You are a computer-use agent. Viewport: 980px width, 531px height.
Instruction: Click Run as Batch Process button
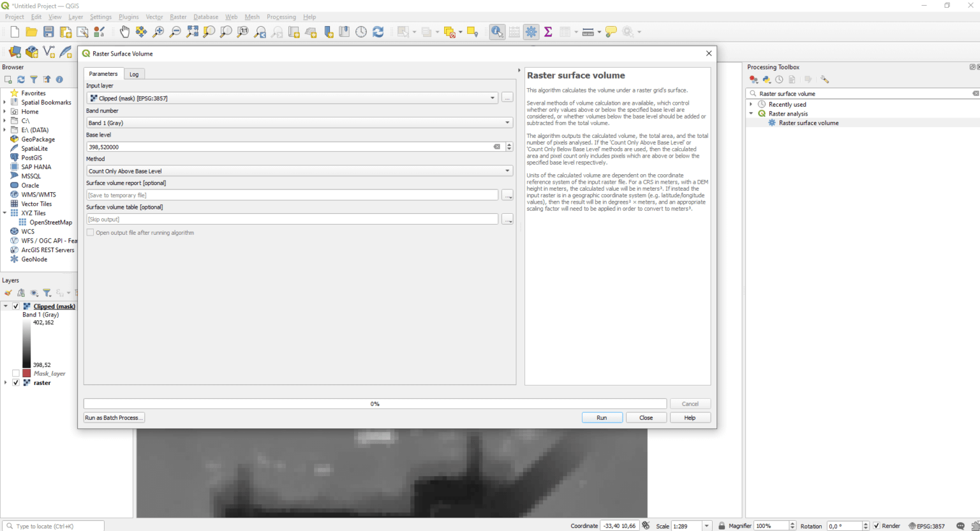(x=114, y=417)
